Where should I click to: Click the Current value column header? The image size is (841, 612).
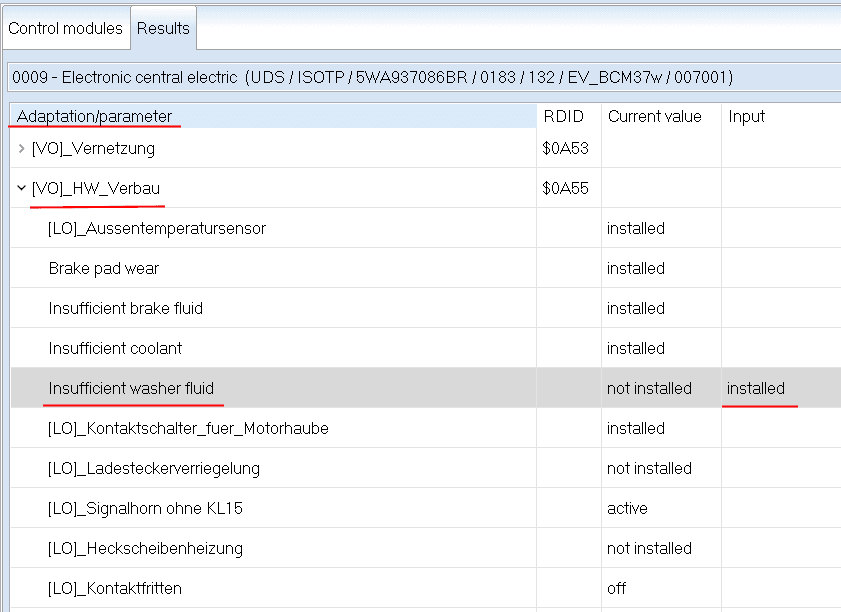pos(654,116)
